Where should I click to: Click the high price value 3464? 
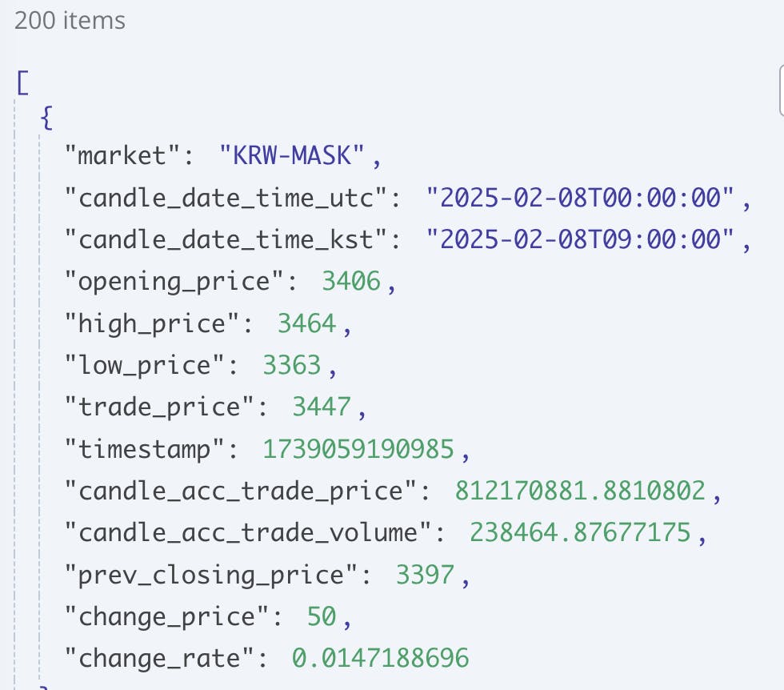(306, 323)
